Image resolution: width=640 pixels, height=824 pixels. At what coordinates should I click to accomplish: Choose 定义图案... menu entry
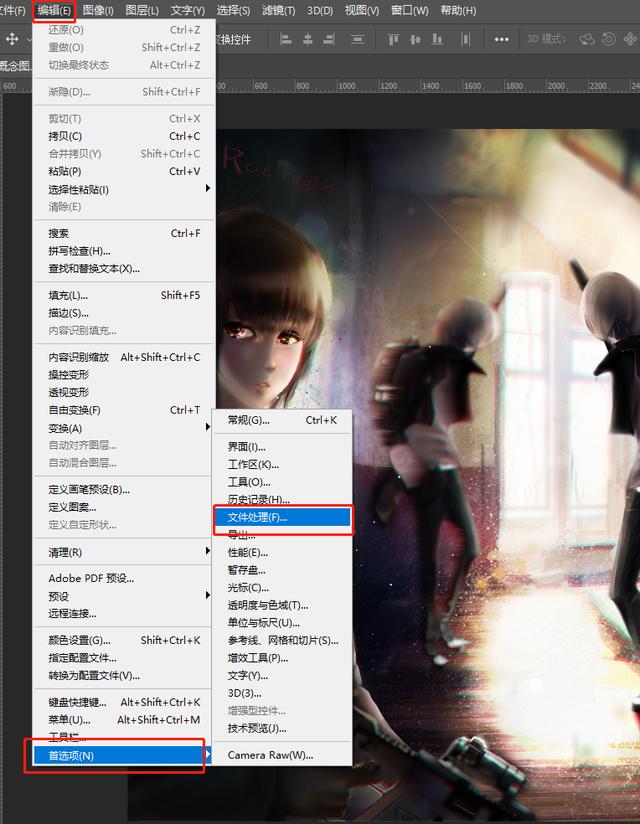click(x=124, y=507)
